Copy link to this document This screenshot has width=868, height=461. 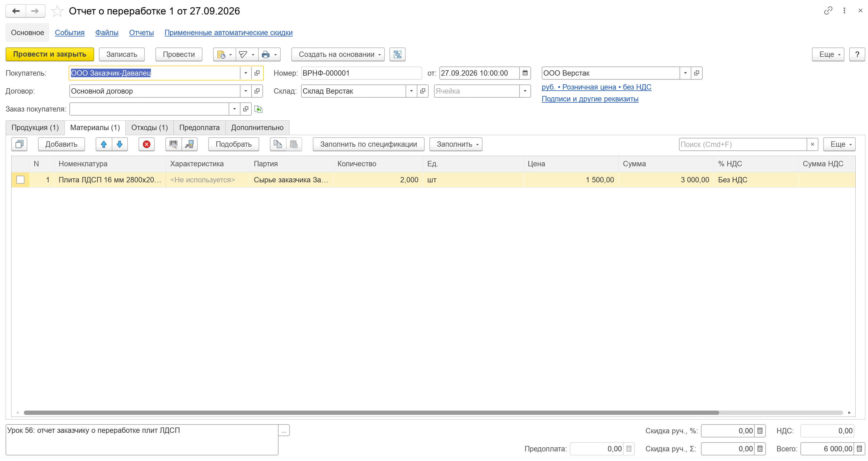828,11
